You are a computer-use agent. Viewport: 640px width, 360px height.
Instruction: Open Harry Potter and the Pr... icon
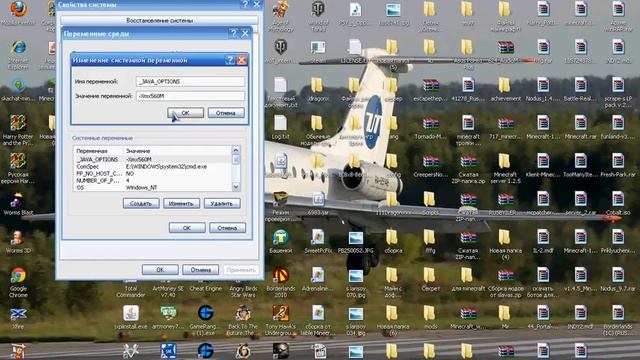(18, 130)
